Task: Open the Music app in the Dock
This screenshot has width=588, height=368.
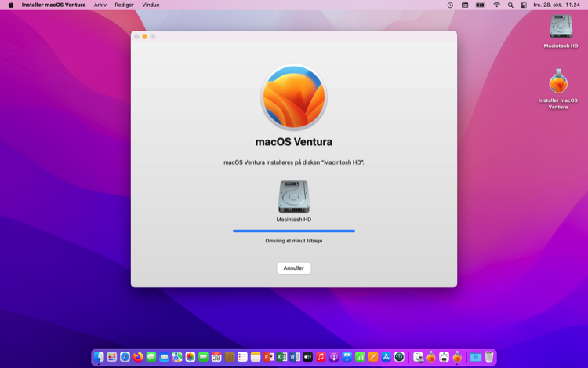Action: coord(321,357)
